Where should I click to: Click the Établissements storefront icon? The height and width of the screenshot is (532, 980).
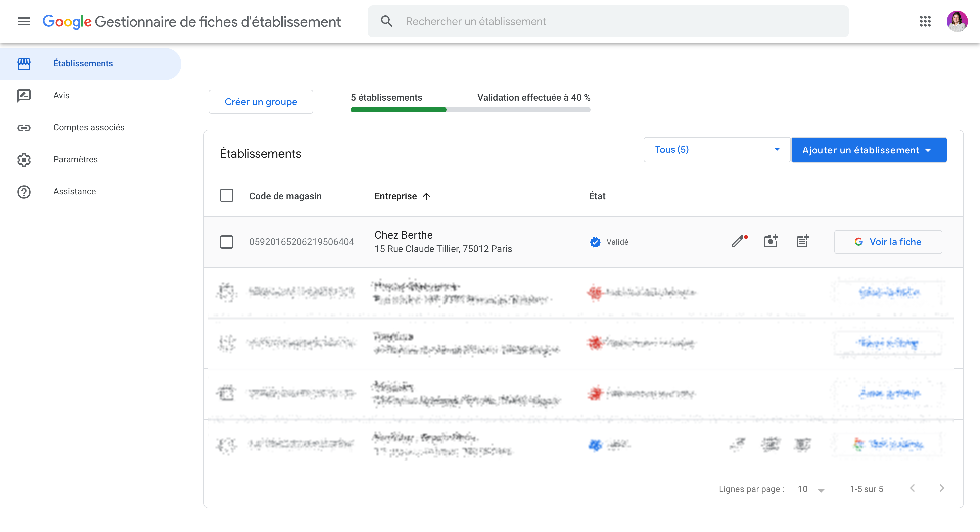point(24,64)
